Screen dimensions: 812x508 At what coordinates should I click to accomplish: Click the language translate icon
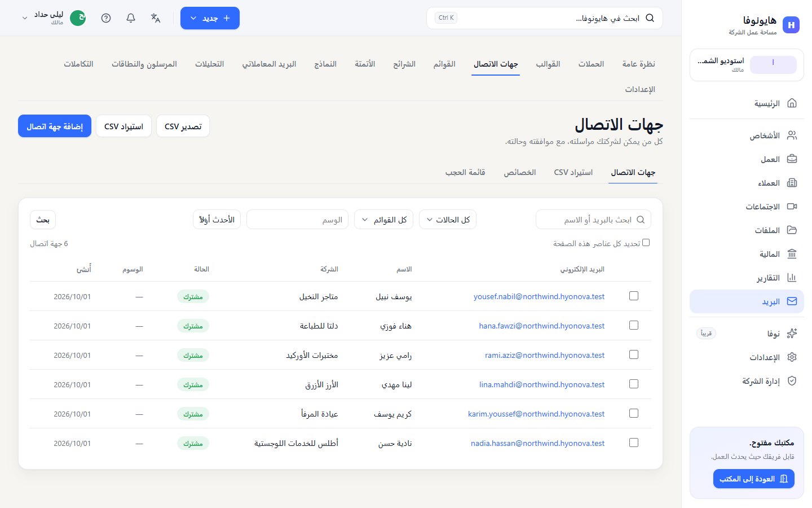156,18
